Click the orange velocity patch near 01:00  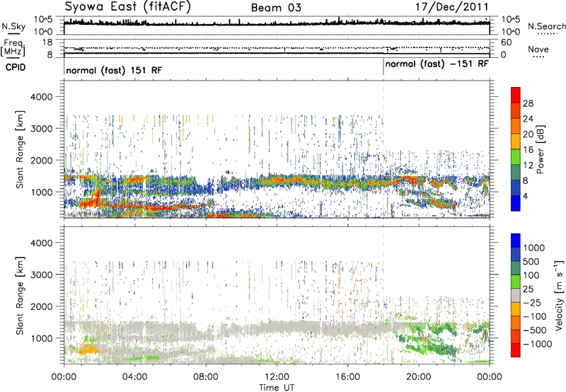coord(87,349)
